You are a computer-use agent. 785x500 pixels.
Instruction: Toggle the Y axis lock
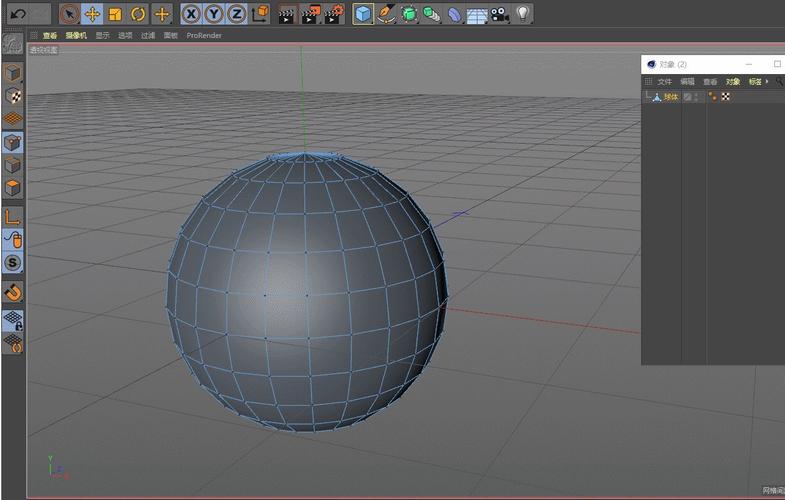(x=214, y=14)
